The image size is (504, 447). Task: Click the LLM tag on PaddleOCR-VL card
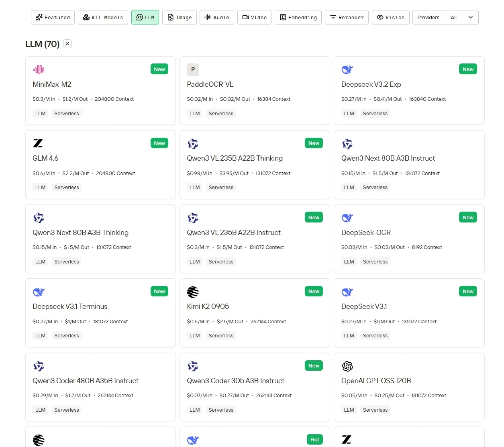[195, 114]
